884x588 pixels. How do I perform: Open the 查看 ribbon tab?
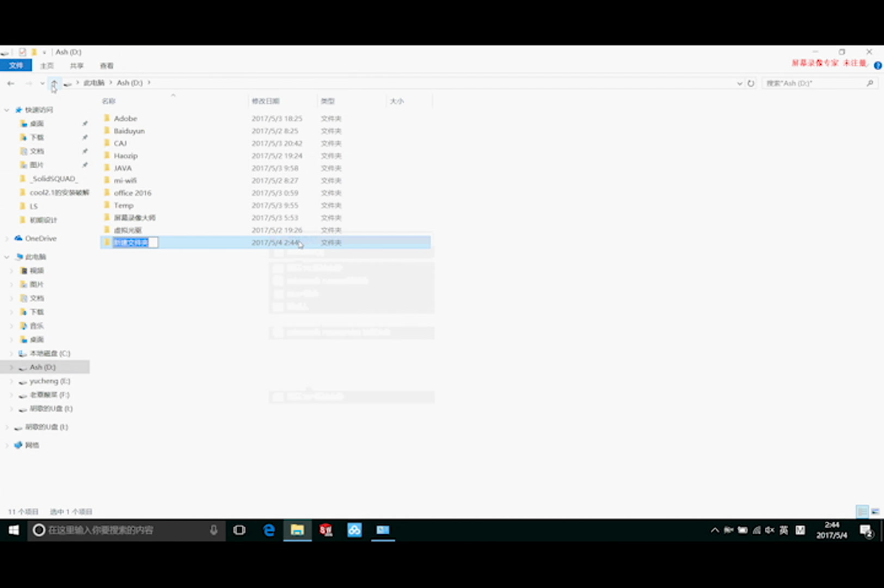[107, 65]
